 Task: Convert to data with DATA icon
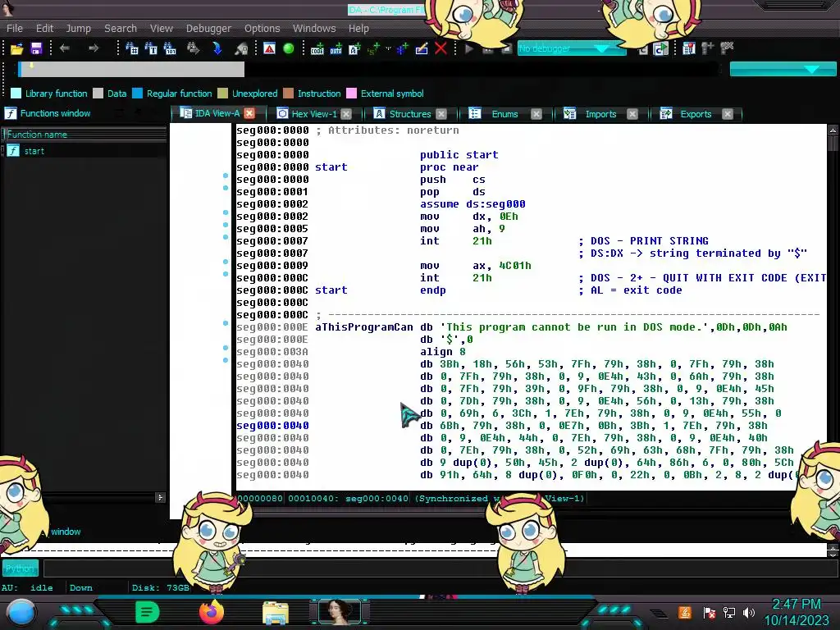pyautogui.click(x=336, y=48)
